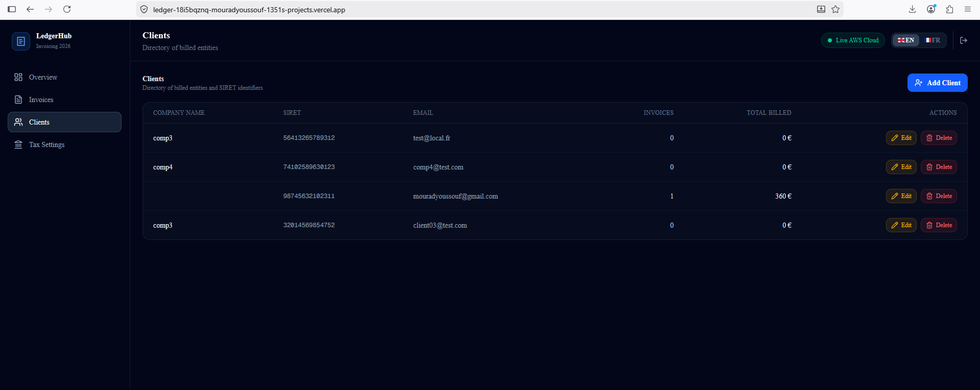Select SIRET value 98745632102311
The height and width of the screenshot is (390, 980).
[x=309, y=196]
